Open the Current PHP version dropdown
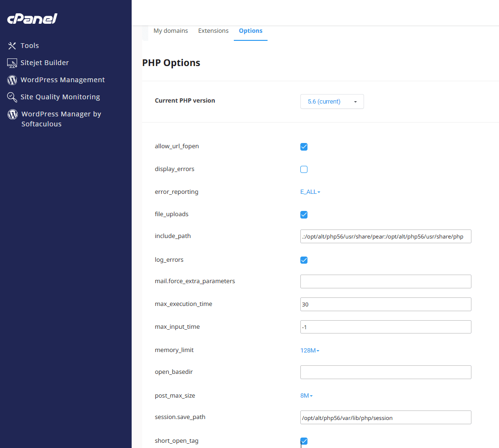This screenshot has width=499, height=448. click(x=332, y=102)
